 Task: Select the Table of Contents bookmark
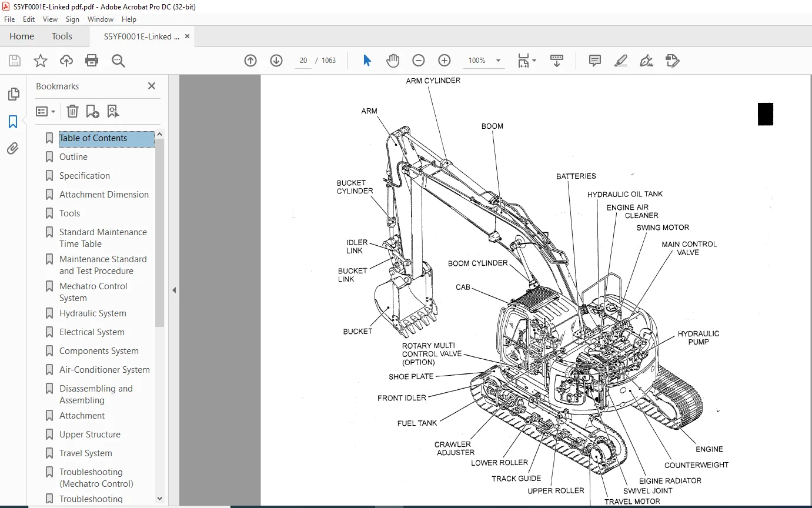pyautogui.click(x=93, y=138)
